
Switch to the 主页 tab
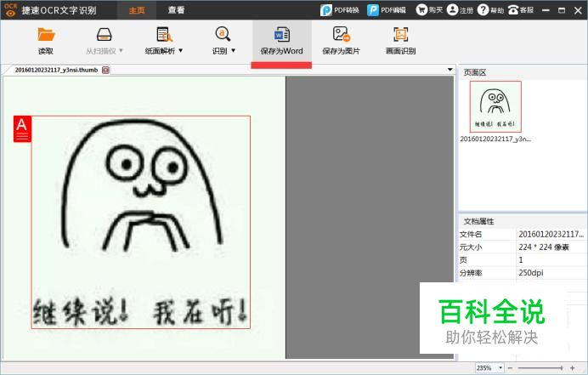[137, 10]
